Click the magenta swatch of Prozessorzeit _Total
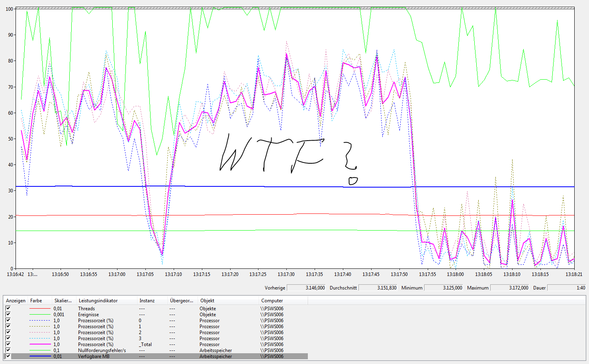The image size is (589, 364). (40, 344)
